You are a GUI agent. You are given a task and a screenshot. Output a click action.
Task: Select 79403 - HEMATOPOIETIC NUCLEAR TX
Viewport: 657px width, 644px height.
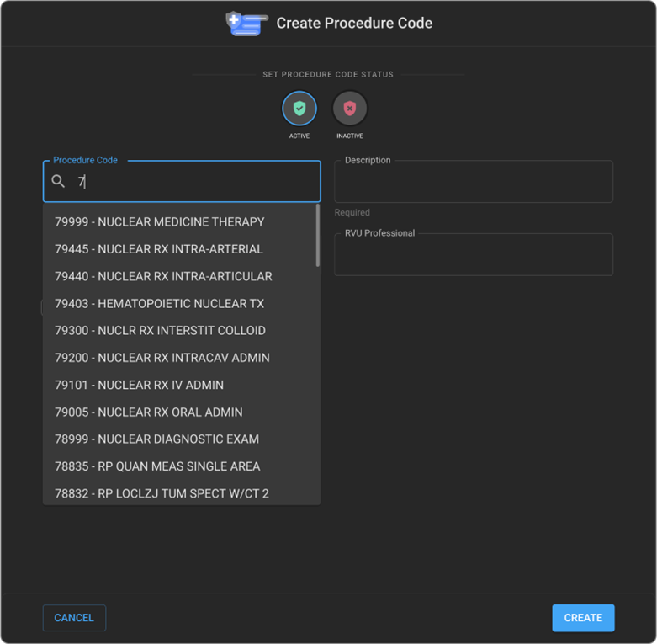[159, 303]
